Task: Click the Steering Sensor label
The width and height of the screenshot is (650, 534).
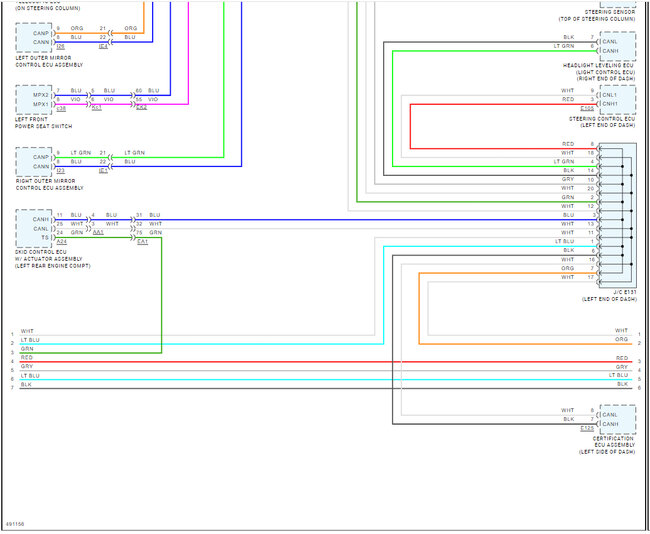Action: point(597,16)
